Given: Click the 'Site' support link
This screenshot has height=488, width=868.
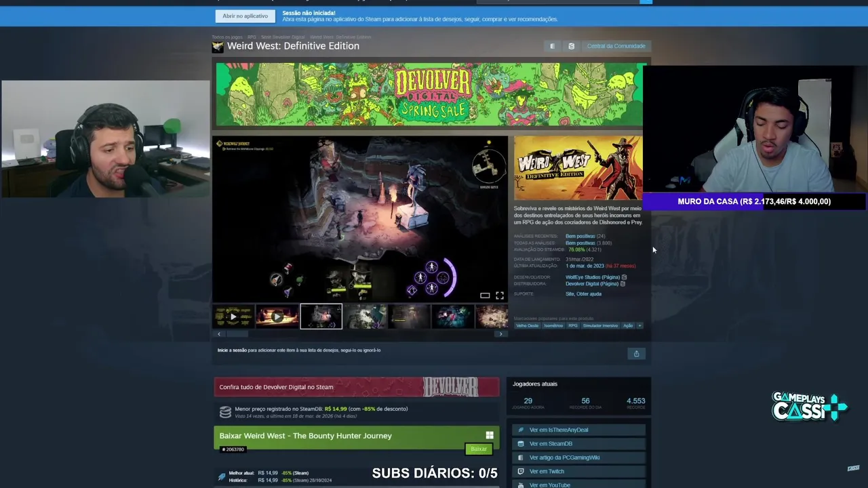Looking at the screenshot, I should tap(569, 293).
